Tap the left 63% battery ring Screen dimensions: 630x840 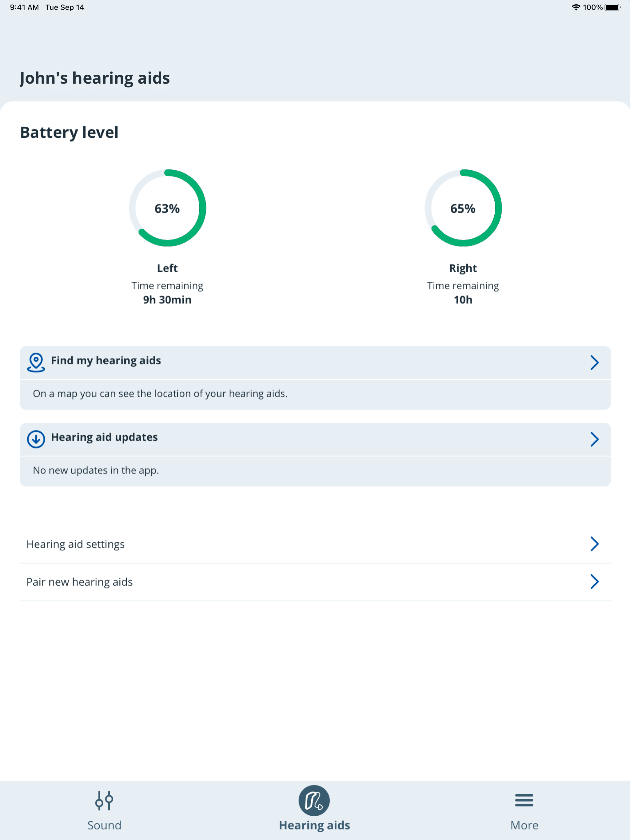point(167,208)
